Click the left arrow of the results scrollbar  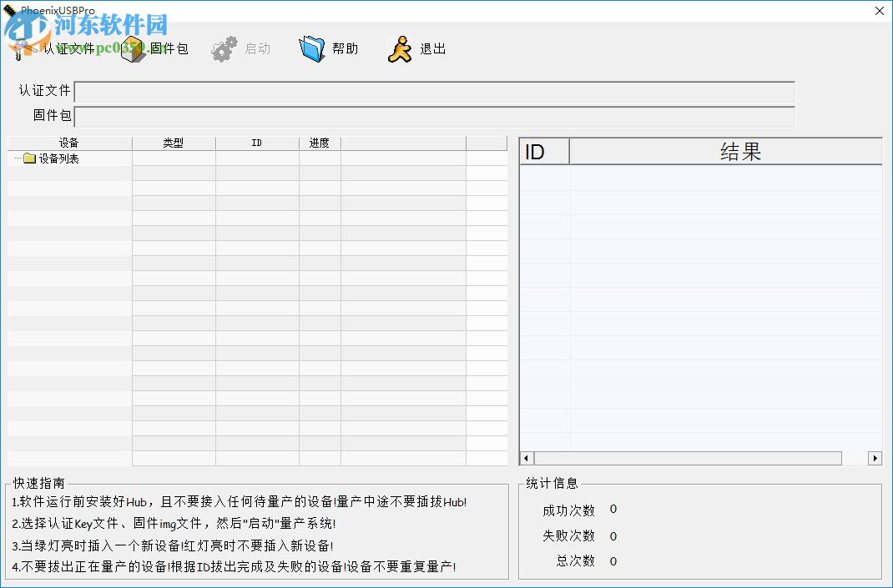[525, 458]
